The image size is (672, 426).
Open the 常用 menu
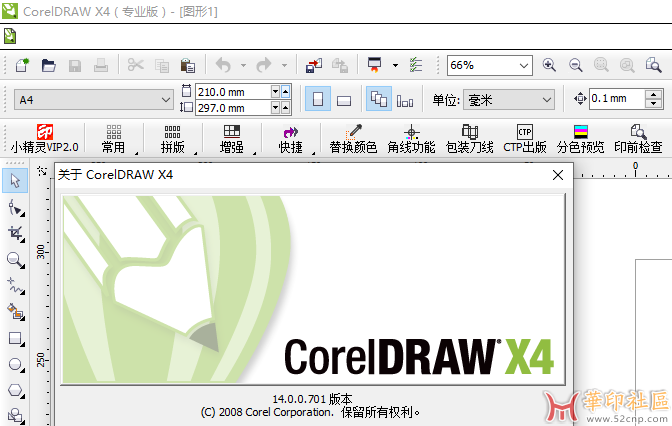pos(114,139)
